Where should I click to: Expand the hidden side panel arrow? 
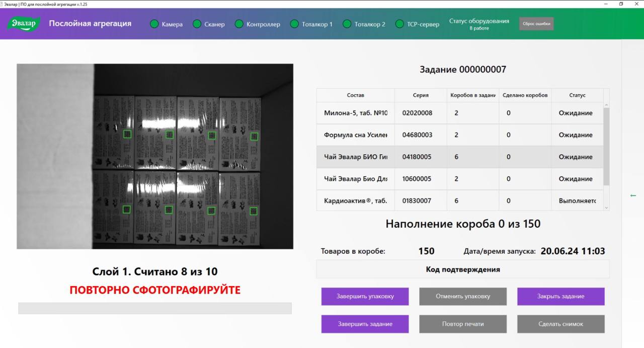(632, 195)
